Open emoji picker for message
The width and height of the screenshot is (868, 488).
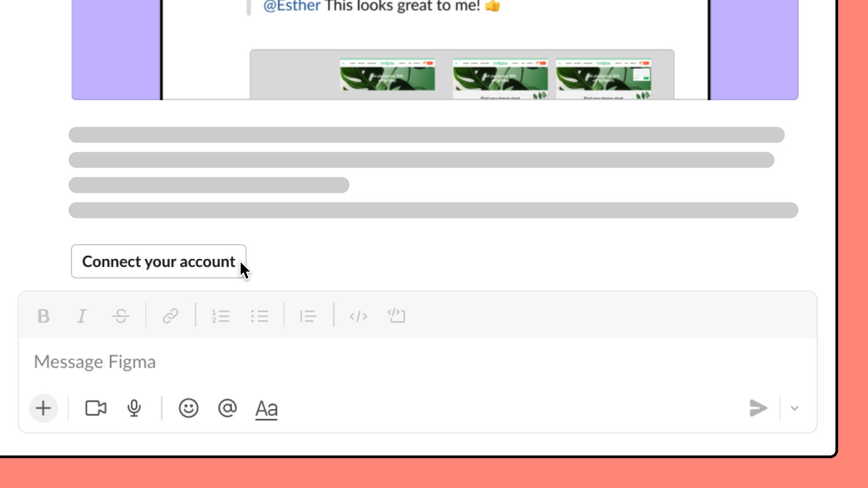[189, 408]
